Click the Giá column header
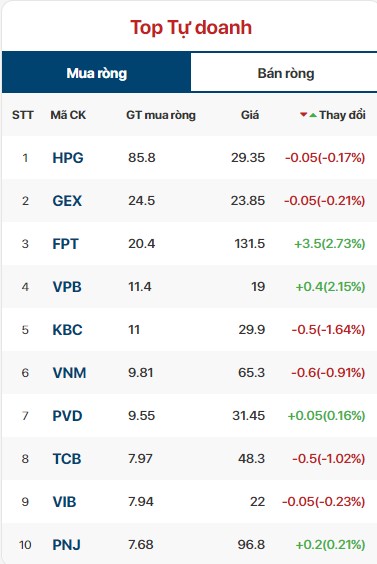This screenshot has width=377, height=564. click(x=250, y=115)
